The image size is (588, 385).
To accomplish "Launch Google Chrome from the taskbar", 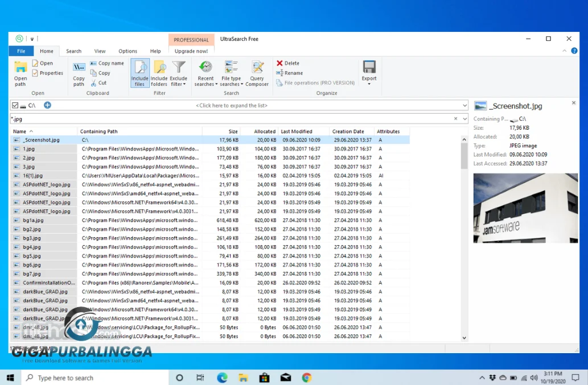I will point(307,378).
